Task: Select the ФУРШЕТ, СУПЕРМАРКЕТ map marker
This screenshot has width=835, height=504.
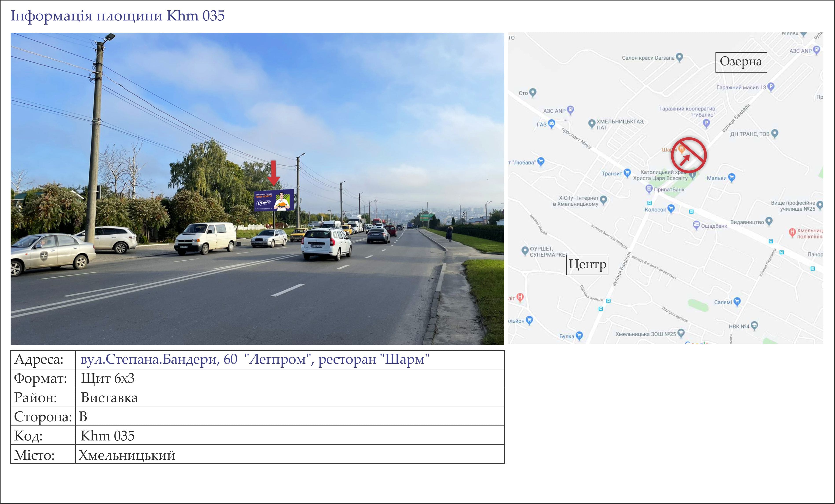Action: click(x=525, y=251)
